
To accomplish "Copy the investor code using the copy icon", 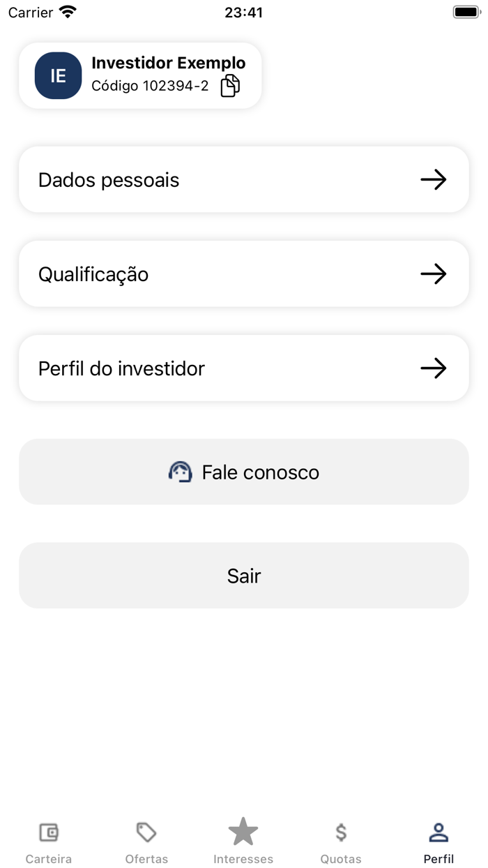I will coord(231,86).
